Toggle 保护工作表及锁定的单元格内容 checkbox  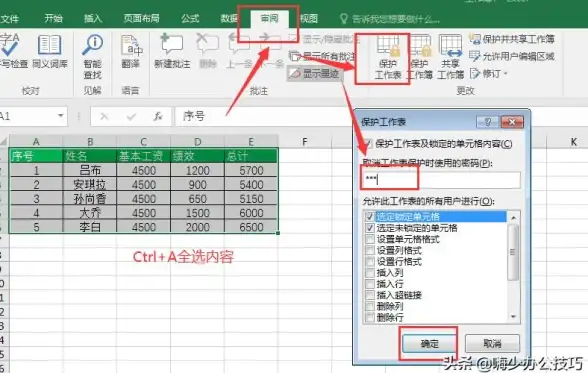(368, 144)
